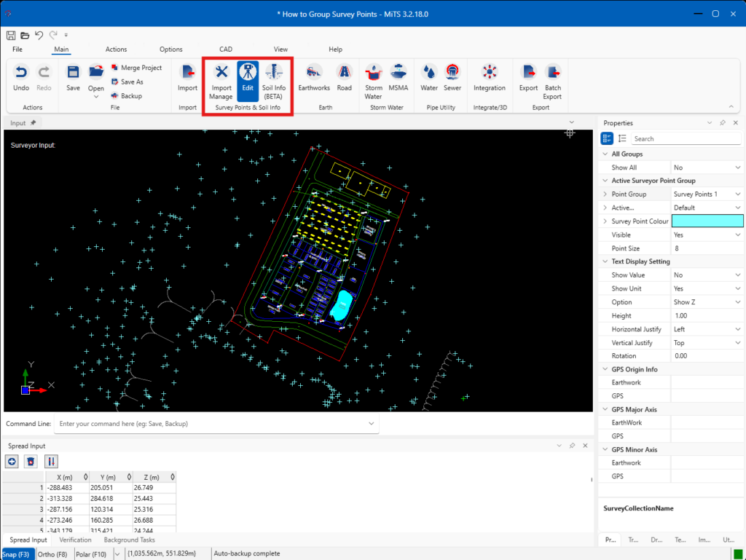Switch Properties to alphabetical sort view
This screenshot has width=746, height=560.
coord(622,138)
